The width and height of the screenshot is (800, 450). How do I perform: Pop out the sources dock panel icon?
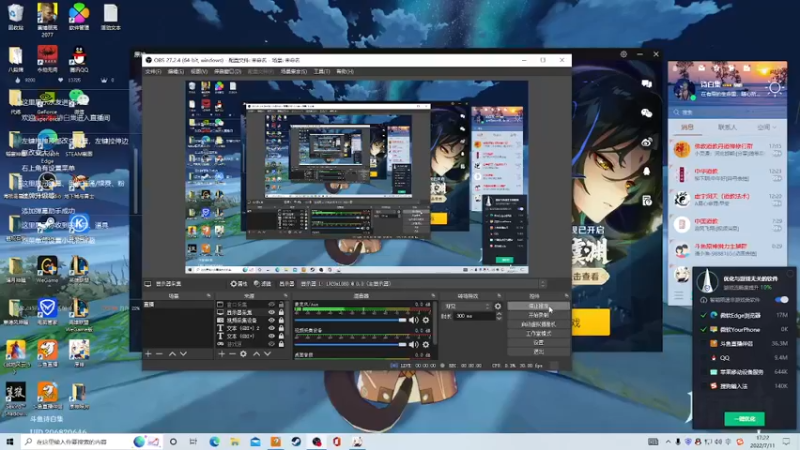[285, 296]
